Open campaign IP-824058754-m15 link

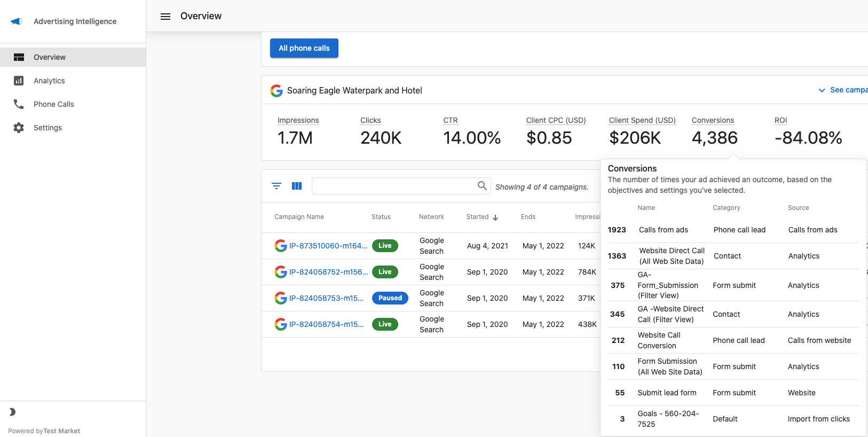[326, 324]
